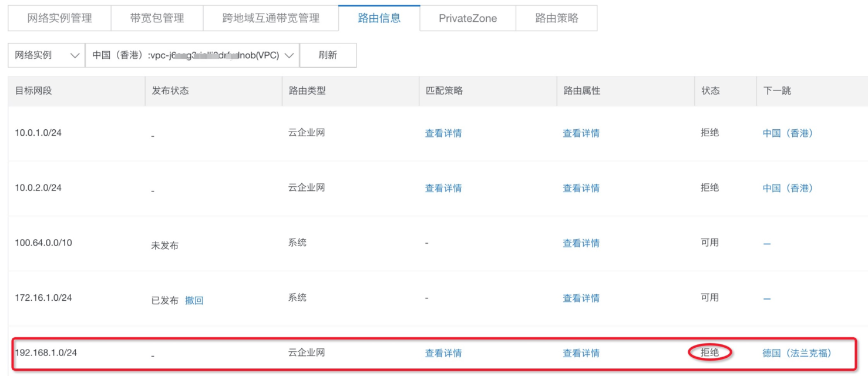The width and height of the screenshot is (868, 376).
Task: Open the 中国（香港）VPC instance dropdown
Action: pyautogui.click(x=193, y=55)
